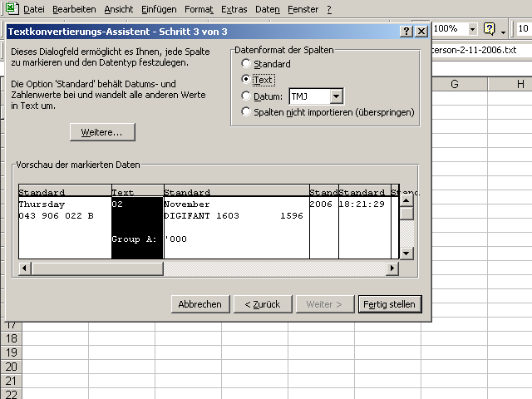This screenshot has width=532, height=399.
Task: Select row 19 header
Action: pos(11,352)
